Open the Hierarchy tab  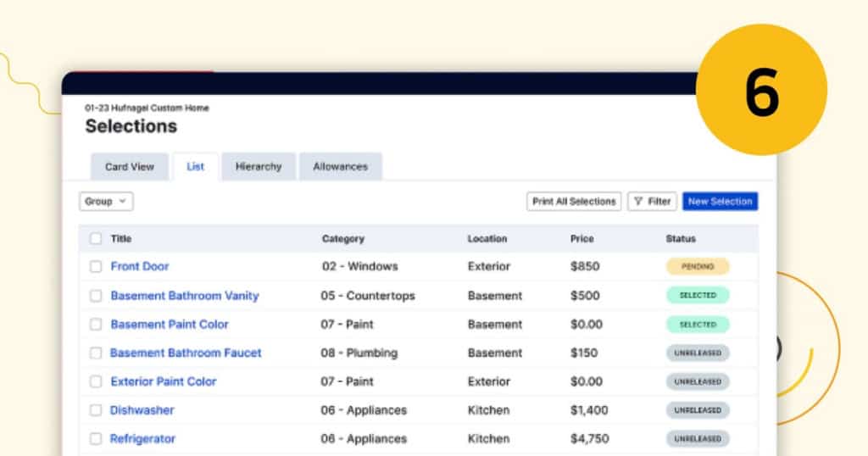[x=259, y=167]
